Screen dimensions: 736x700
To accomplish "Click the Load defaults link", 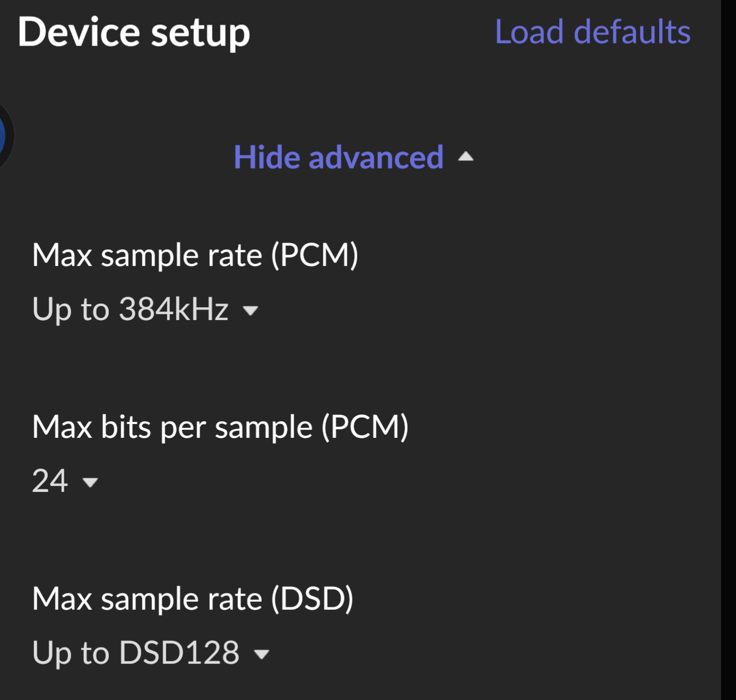I will tap(593, 32).
